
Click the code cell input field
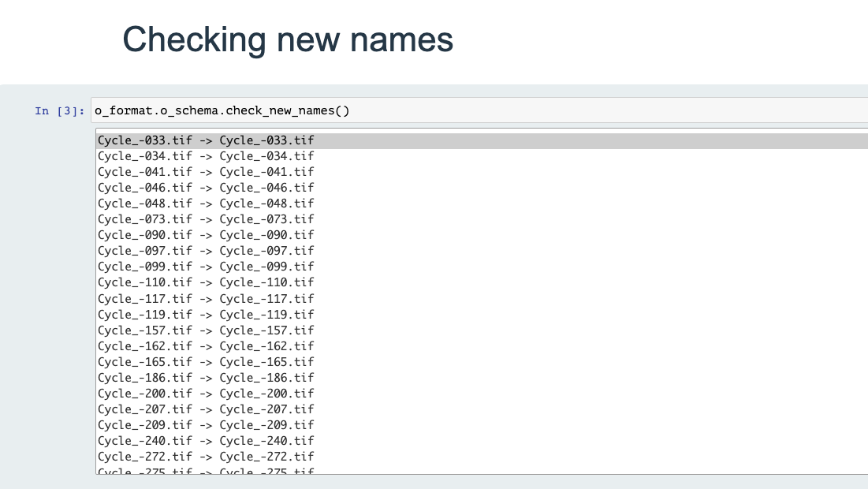473,110
